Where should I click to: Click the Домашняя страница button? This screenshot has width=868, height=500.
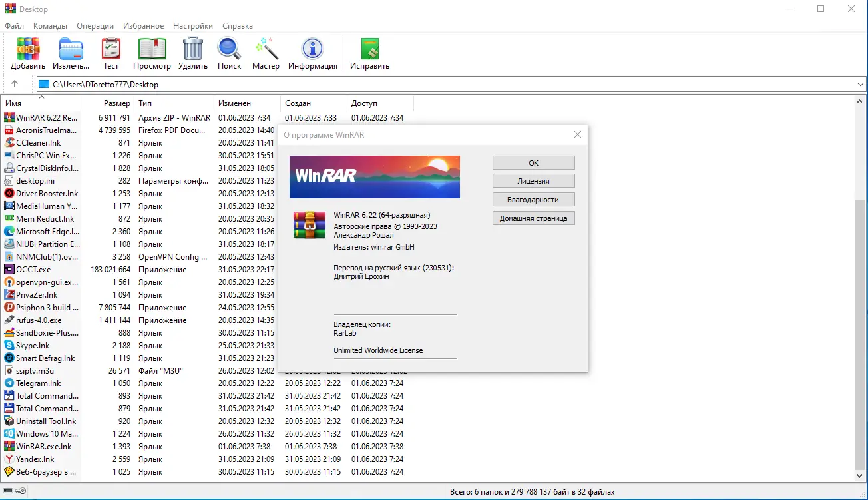(533, 218)
